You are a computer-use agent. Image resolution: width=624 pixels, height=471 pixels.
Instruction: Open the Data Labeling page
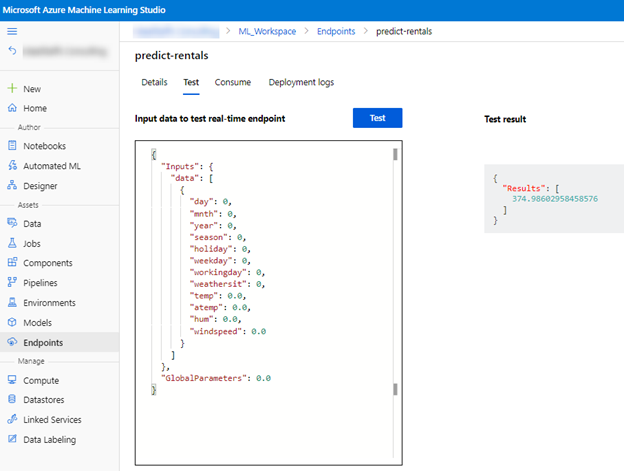(x=12, y=439)
